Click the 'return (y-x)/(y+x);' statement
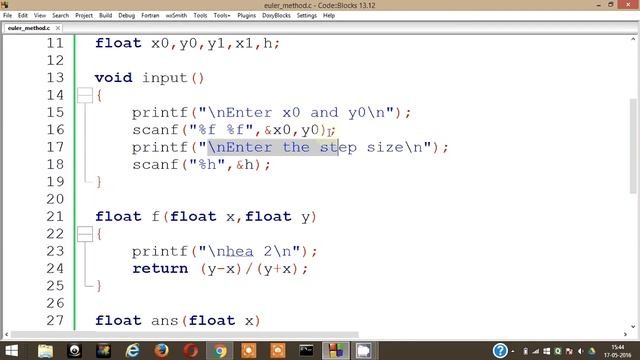 click(220, 269)
